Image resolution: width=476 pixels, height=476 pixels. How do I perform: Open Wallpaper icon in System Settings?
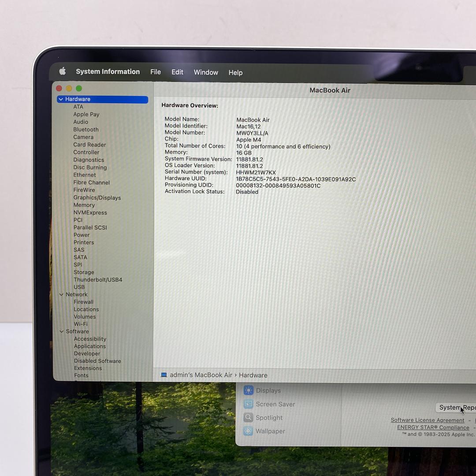(248, 431)
